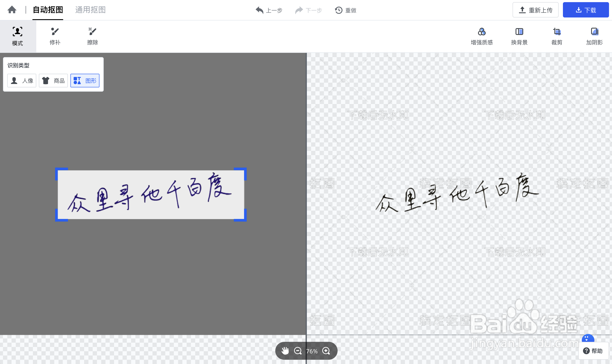Add shadow with 加阴影 tool

(594, 36)
